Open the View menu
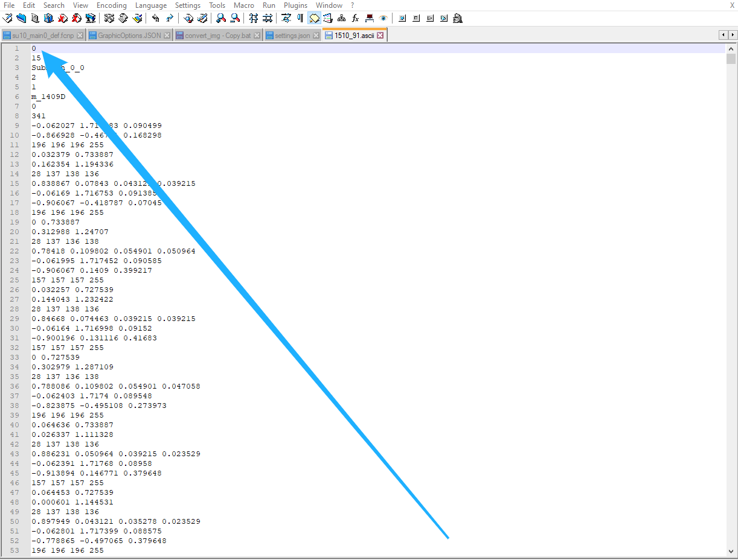The height and width of the screenshot is (560, 738). (x=80, y=5)
